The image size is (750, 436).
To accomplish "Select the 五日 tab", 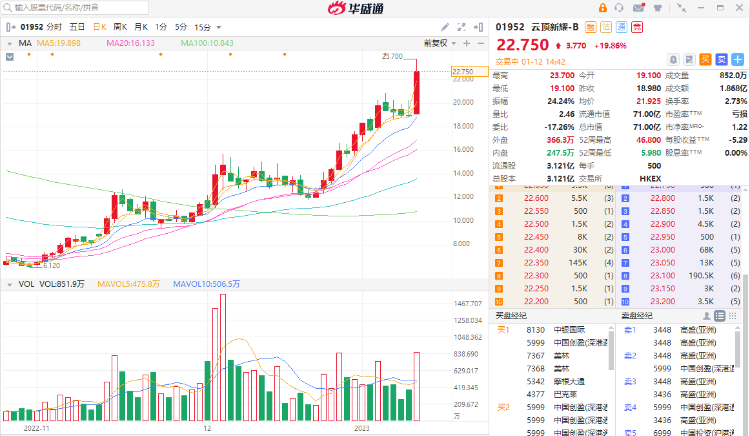I will click(x=77, y=27).
